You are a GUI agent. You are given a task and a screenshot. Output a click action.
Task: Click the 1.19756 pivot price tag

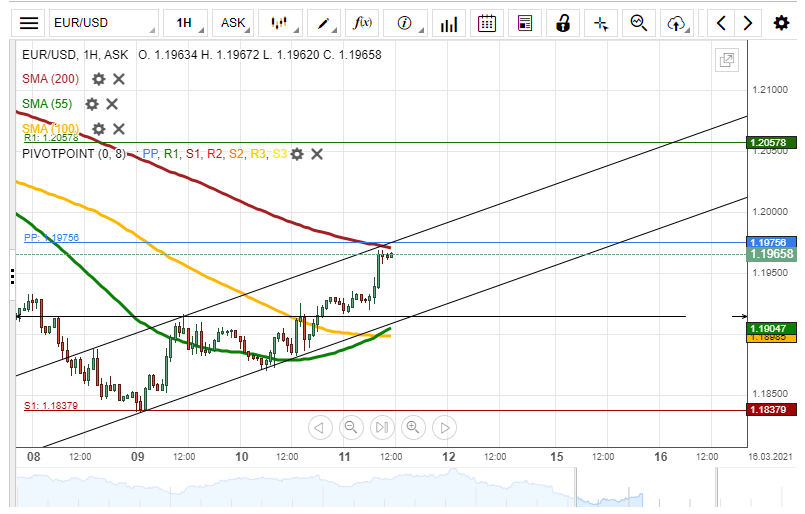click(x=771, y=242)
